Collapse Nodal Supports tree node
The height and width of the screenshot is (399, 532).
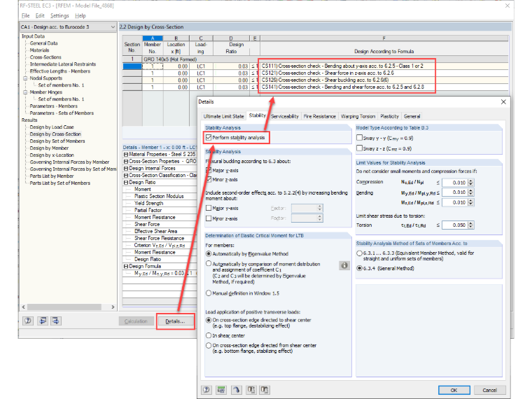[x=25, y=78]
